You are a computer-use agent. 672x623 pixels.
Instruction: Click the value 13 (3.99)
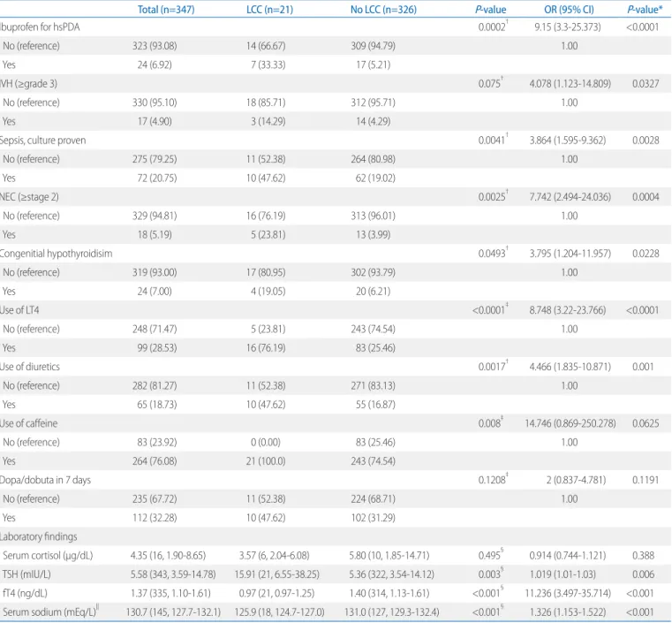373,234
